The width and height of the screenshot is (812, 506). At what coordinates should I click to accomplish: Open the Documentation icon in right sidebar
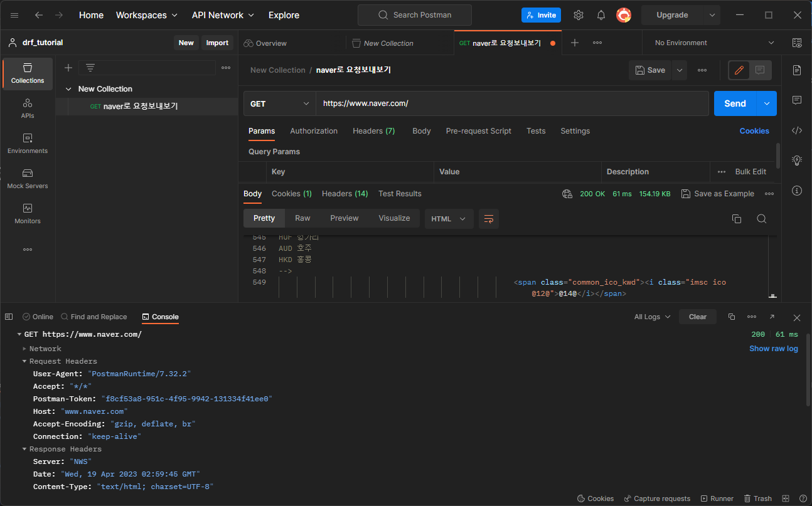tap(797, 70)
